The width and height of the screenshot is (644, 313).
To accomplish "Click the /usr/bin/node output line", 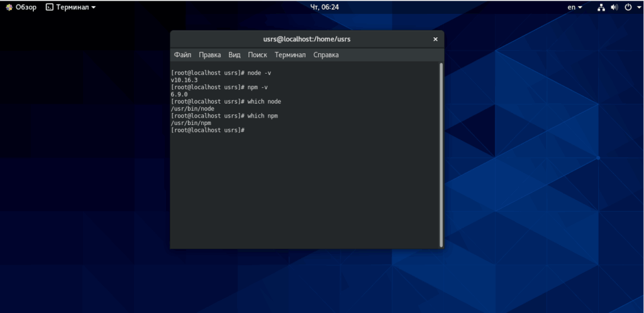I will point(192,109).
